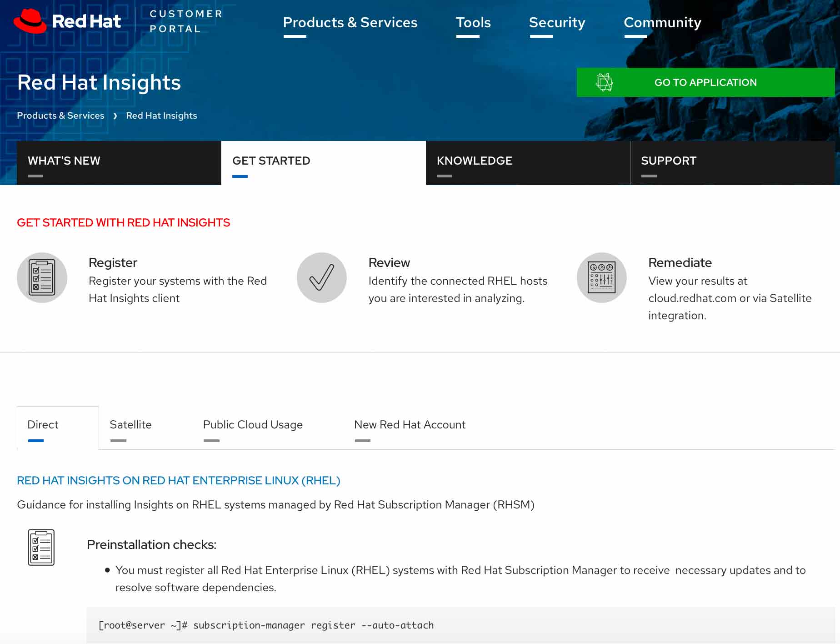Click the Preinstallation checks clipboard icon
Viewport: 840px width, 644px height.
(x=41, y=548)
